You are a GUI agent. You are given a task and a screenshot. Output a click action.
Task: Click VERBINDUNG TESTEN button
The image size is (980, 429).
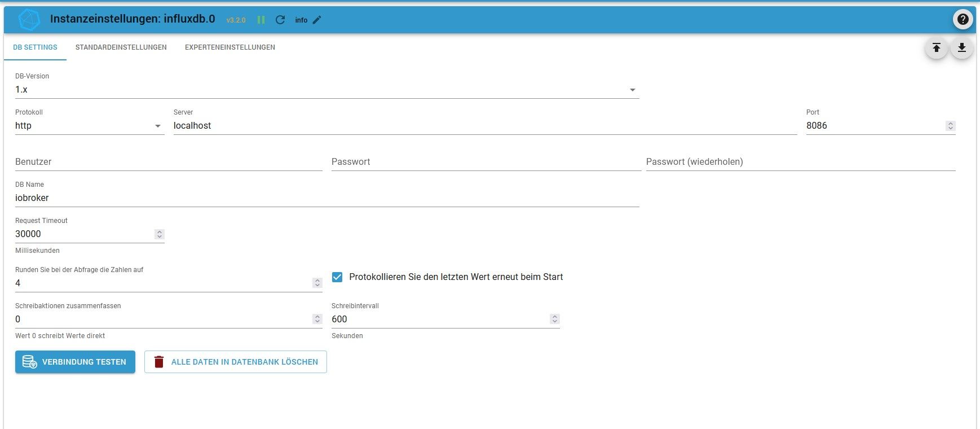click(75, 362)
